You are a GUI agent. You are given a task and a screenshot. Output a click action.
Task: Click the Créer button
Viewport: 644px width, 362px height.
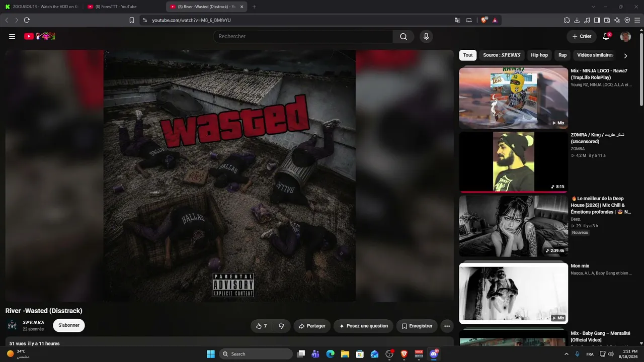(x=582, y=36)
